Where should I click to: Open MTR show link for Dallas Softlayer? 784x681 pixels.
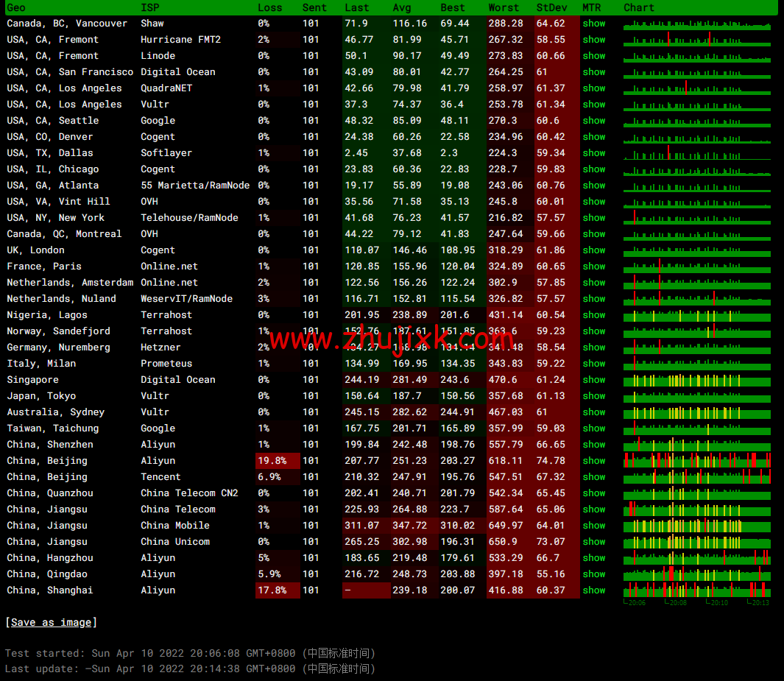click(593, 153)
